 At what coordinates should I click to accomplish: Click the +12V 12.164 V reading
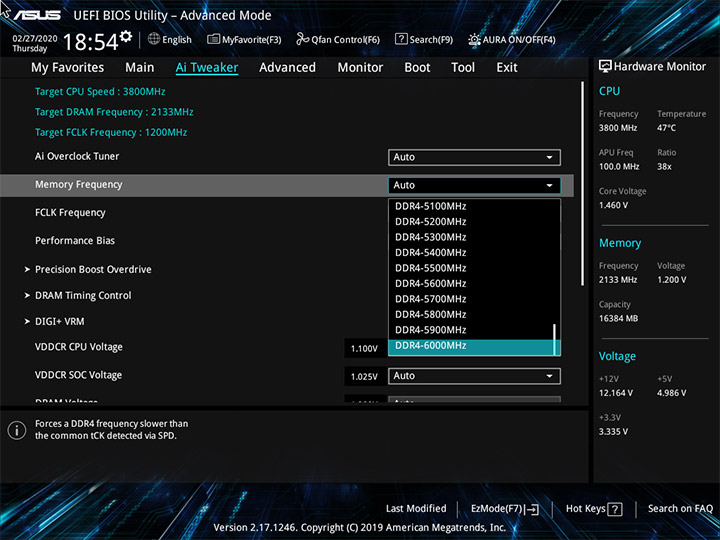616,393
